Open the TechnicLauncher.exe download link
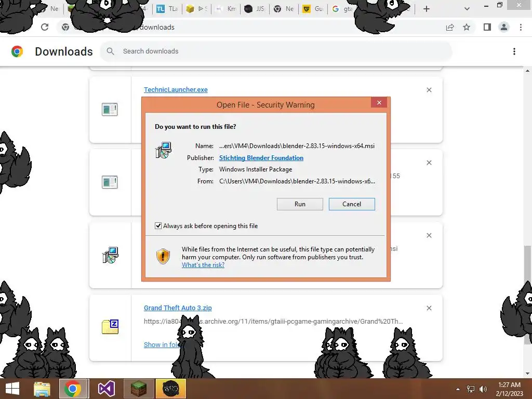Image resolution: width=532 pixels, height=399 pixels. [176, 89]
